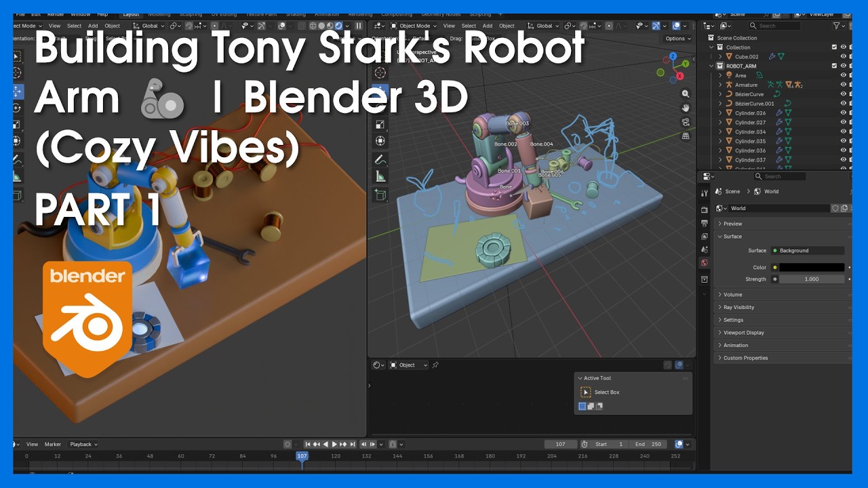Open the Add menu in right viewport header

488,26
